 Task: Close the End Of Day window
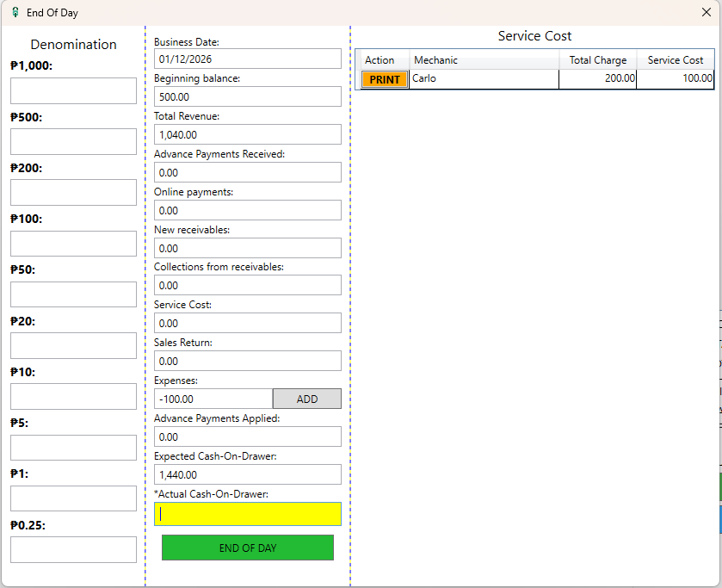point(706,12)
